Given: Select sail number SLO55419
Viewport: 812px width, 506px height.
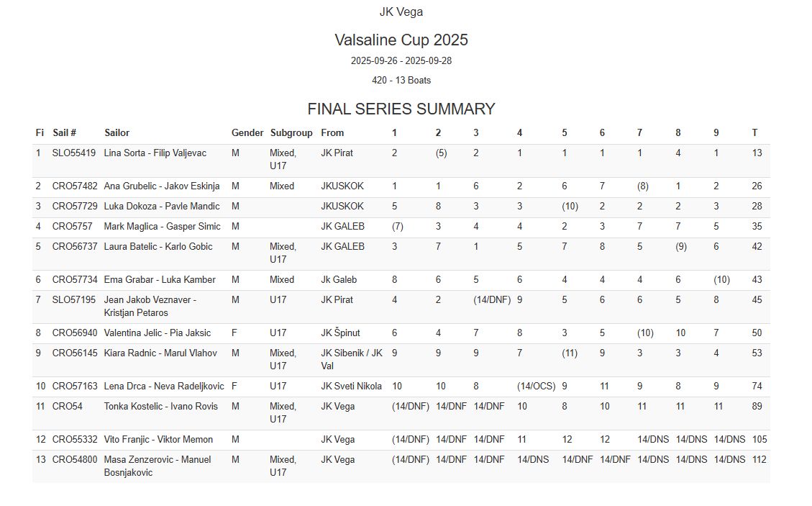Looking at the screenshot, I should click(x=73, y=153).
